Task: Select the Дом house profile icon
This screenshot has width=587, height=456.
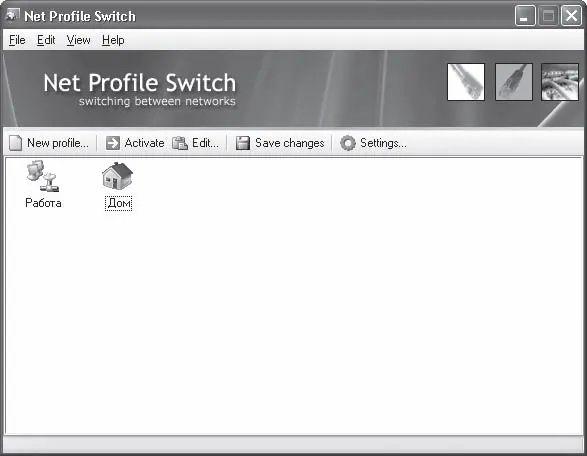Action: (x=118, y=176)
